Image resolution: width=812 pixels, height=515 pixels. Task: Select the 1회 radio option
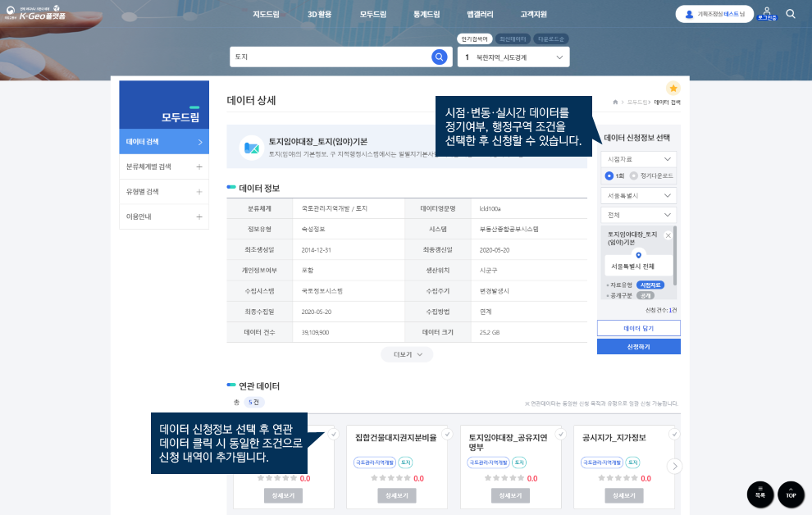(x=609, y=175)
